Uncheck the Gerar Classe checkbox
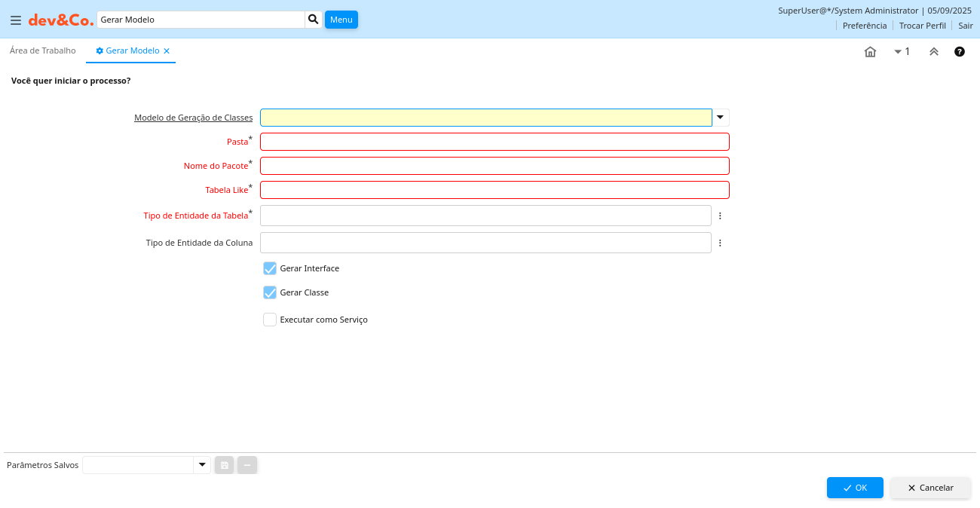Screen dimensions: 980x508 [x=270, y=292]
